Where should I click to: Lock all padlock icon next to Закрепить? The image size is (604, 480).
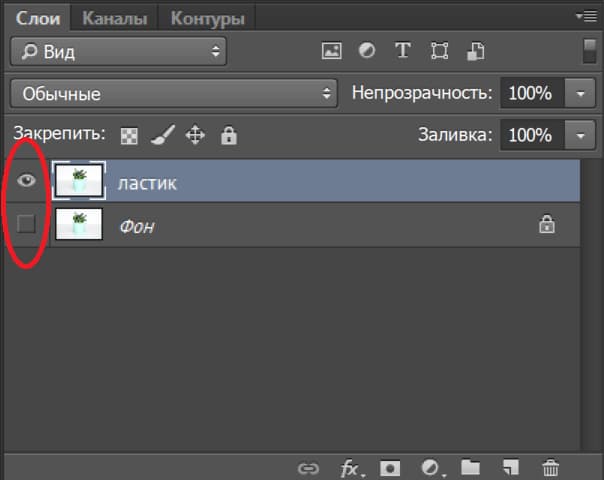click(x=229, y=135)
